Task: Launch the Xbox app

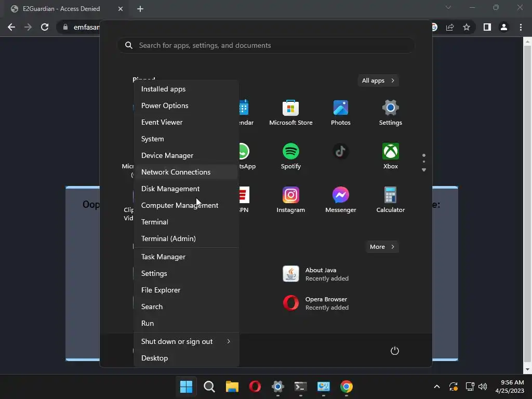Action: (390, 156)
